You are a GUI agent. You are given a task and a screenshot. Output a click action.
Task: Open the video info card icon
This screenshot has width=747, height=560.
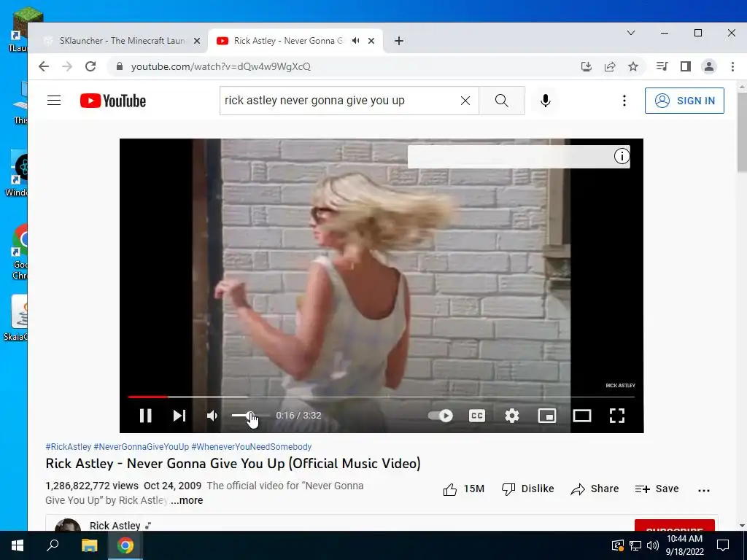(x=622, y=156)
